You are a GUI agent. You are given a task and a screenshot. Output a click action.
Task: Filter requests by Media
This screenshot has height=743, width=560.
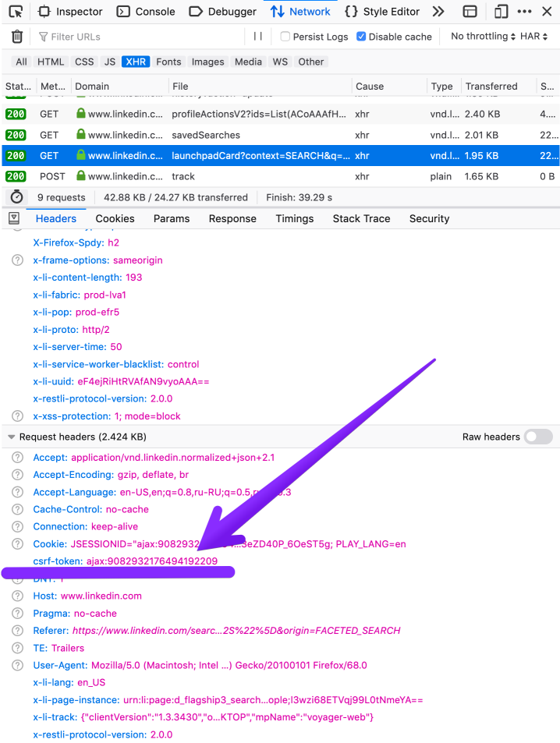tap(249, 62)
